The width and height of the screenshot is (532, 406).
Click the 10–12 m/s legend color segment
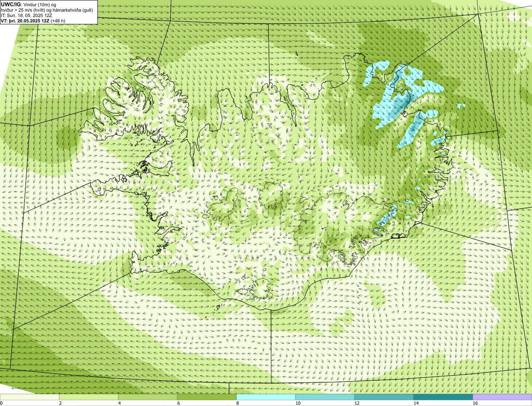tap(325, 397)
